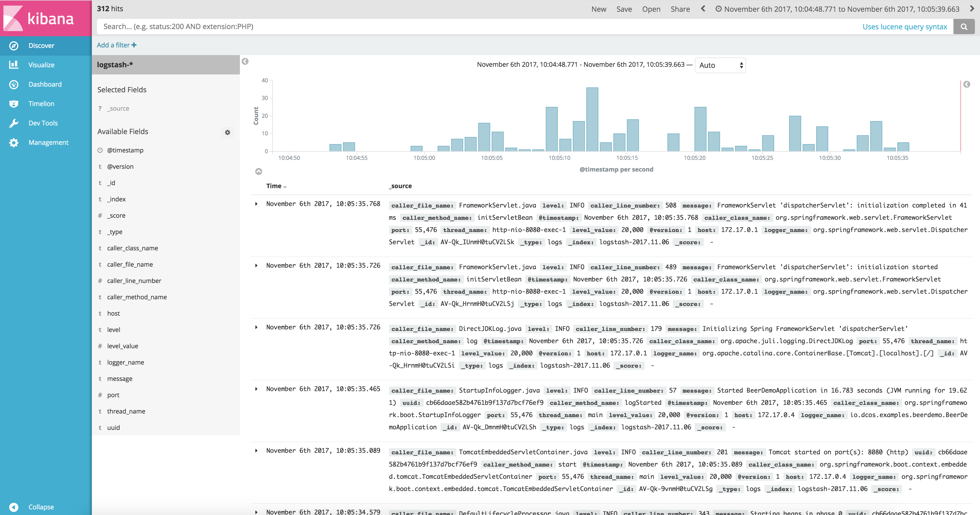Open Management settings
Viewport: 980px width, 515px height.
coord(48,142)
